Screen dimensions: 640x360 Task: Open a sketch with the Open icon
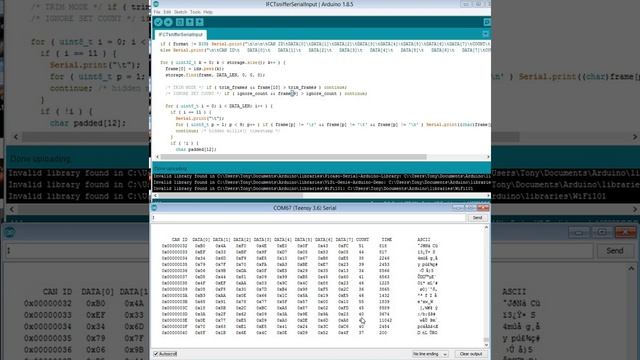190,22
